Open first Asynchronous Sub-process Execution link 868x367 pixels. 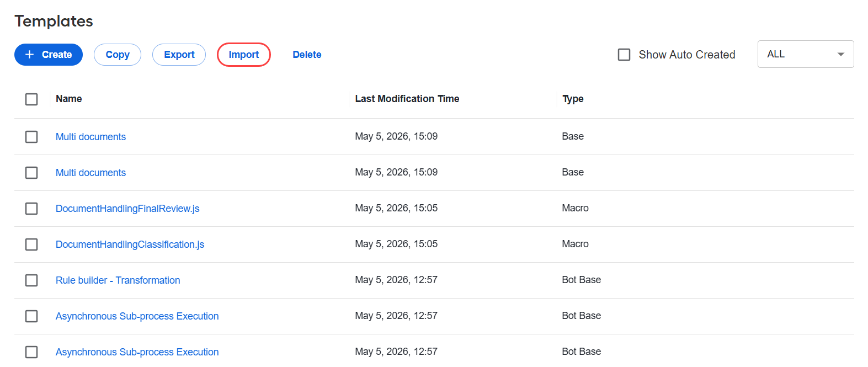pos(137,316)
